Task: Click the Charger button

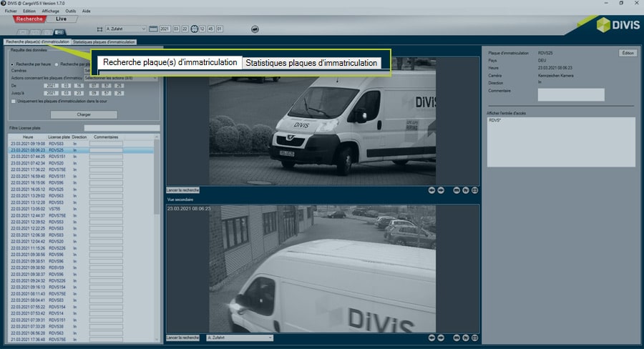Action: click(x=84, y=114)
